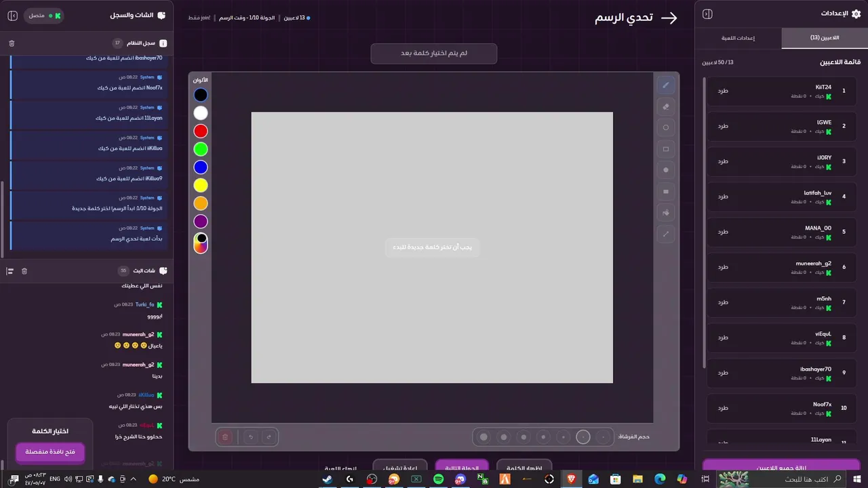Pick the blue color swatch
The height and width of the screenshot is (488, 868).
201,167
